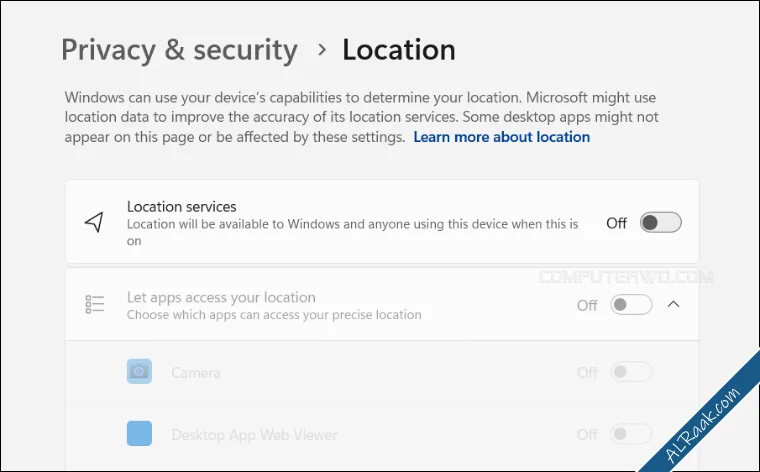The height and width of the screenshot is (472, 760).
Task: Click the Camera app icon
Action: (x=140, y=372)
